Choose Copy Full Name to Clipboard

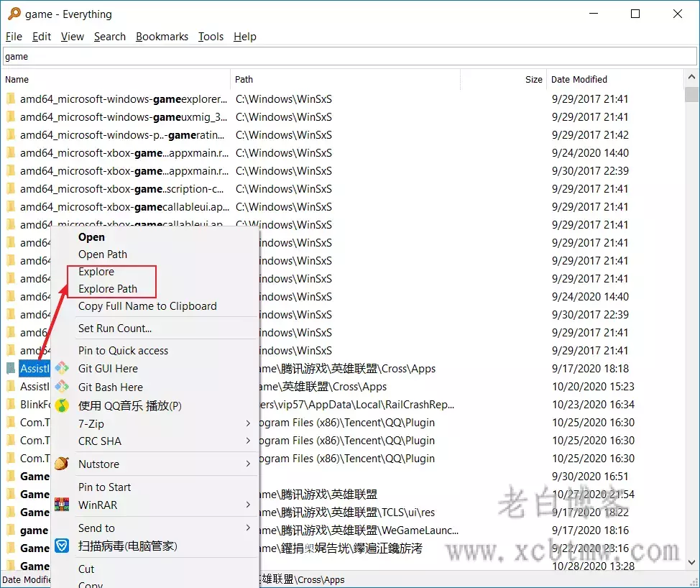[x=147, y=306]
